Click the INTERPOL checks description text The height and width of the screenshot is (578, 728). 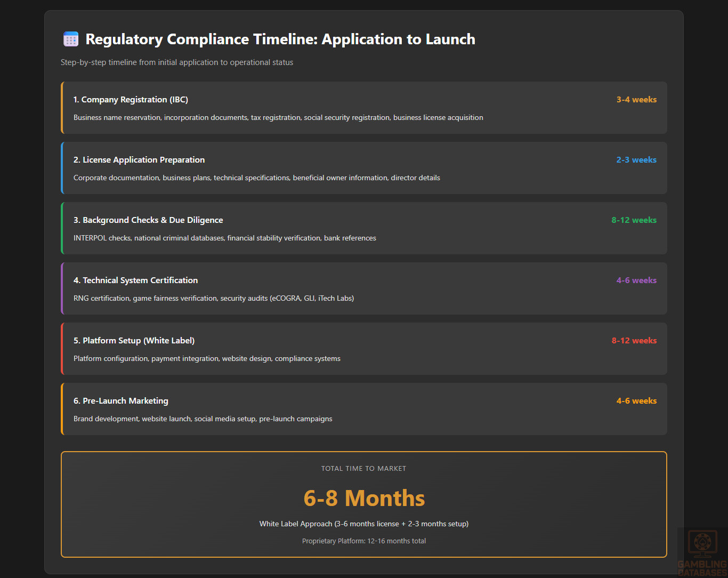[224, 238]
